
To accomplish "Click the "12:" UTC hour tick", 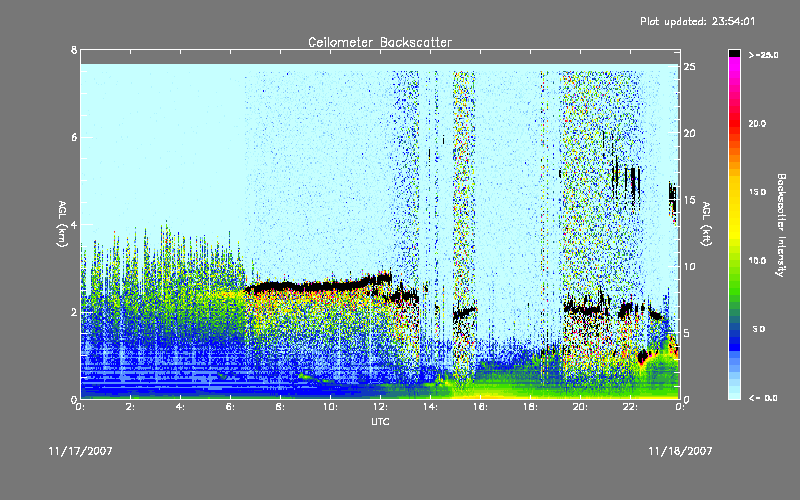I will pos(380,407).
